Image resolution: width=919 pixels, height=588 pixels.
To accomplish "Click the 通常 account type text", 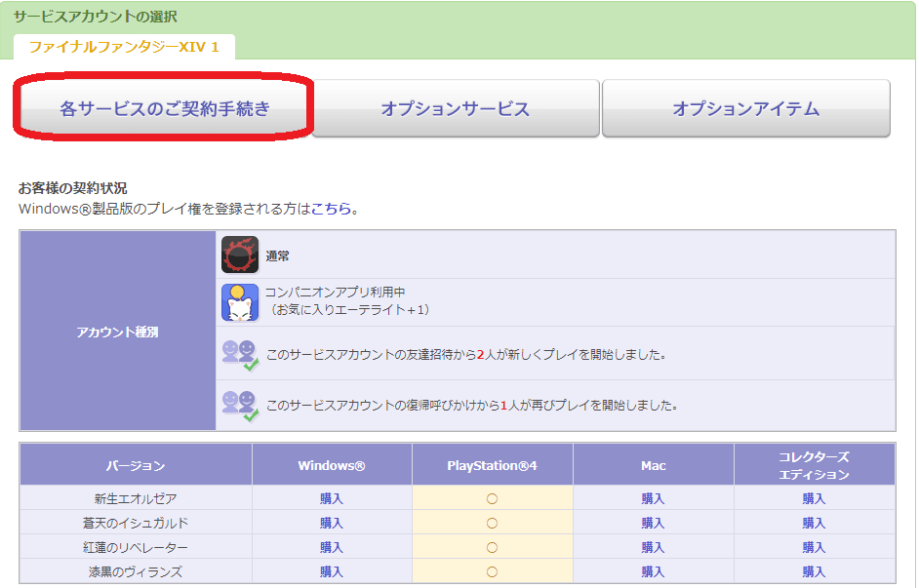I will tap(277, 255).
